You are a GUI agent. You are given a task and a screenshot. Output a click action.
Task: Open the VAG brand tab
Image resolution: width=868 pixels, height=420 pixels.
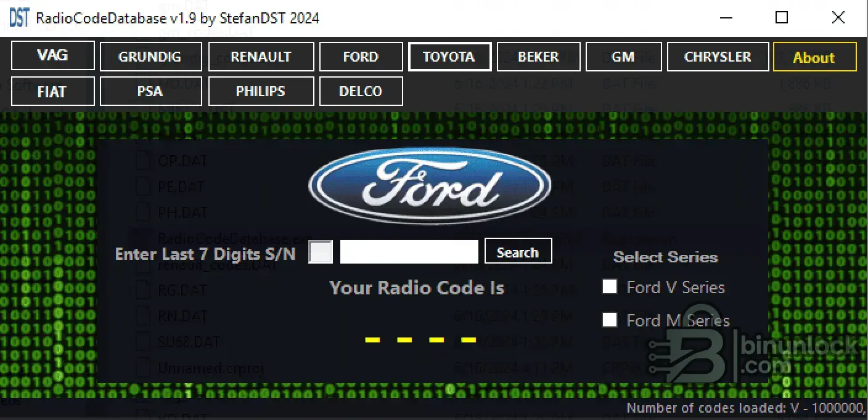click(52, 55)
